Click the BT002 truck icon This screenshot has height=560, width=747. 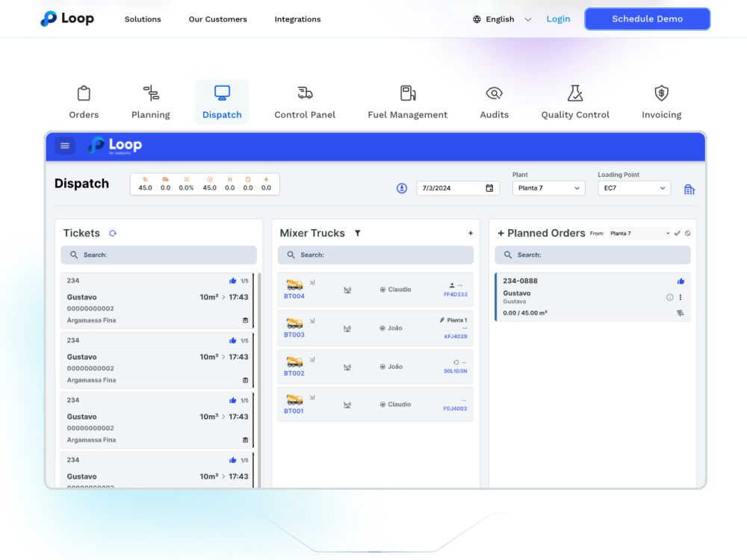(x=294, y=362)
